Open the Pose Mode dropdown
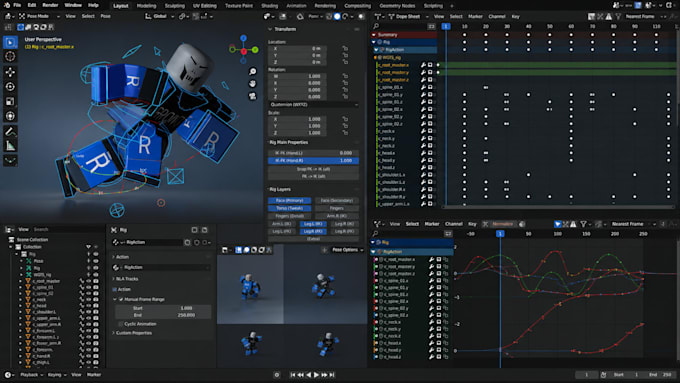The height and width of the screenshot is (383, 680). pos(39,16)
